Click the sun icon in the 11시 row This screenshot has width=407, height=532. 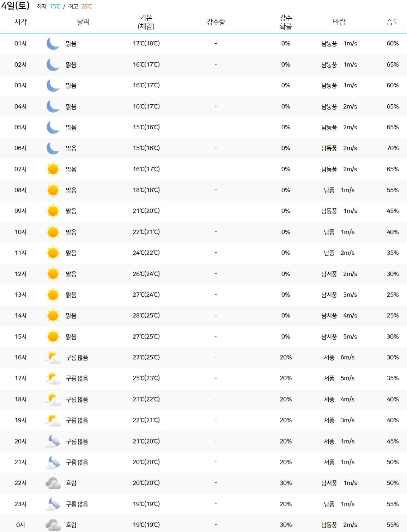click(53, 253)
